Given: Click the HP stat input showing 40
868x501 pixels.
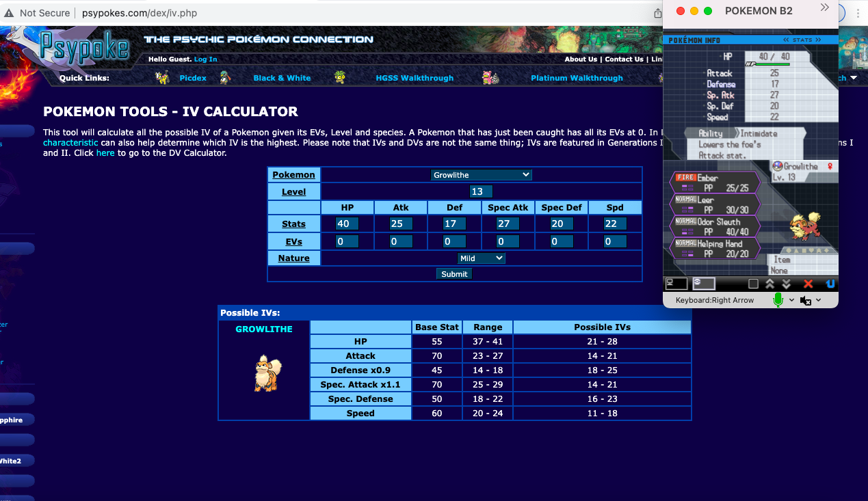Looking at the screenshot, I should point(347,224).
